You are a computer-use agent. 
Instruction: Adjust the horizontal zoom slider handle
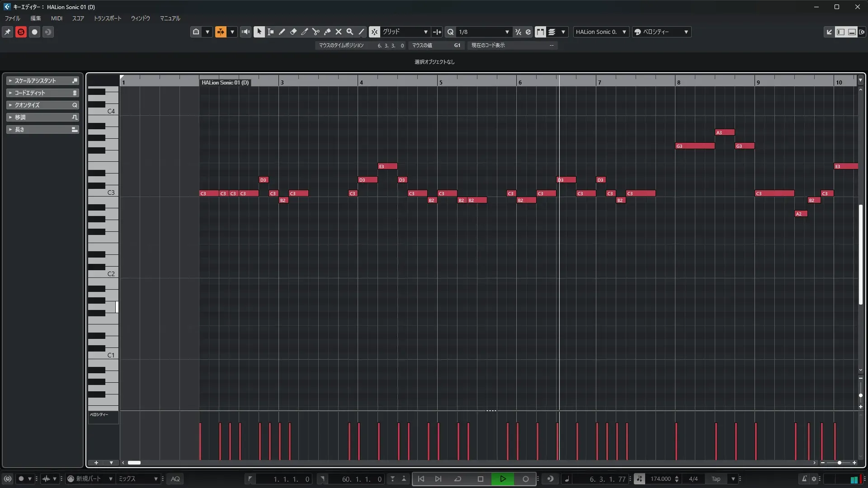pyautogui.click(x=839, y=463)
